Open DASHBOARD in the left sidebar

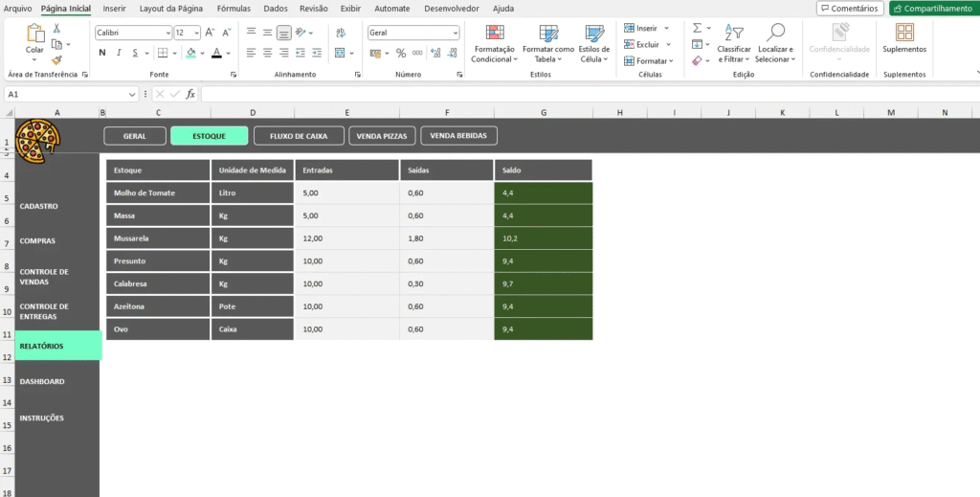tap(42, 381)
